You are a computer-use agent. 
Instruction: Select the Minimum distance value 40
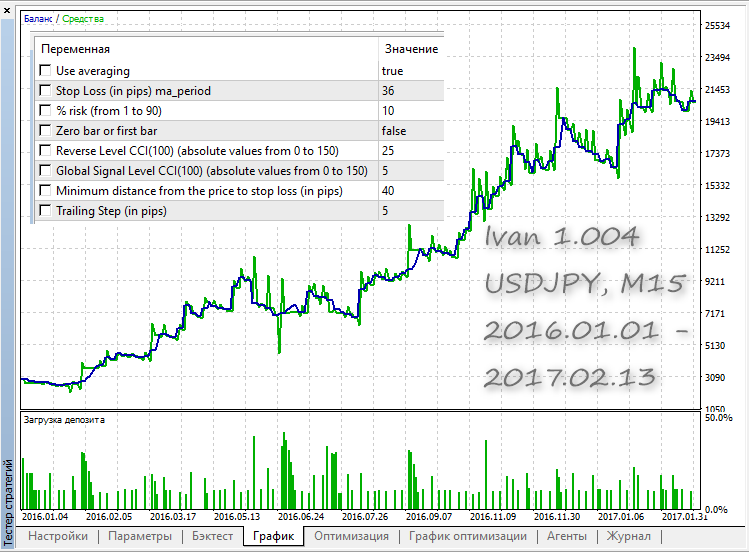[388, 191]
